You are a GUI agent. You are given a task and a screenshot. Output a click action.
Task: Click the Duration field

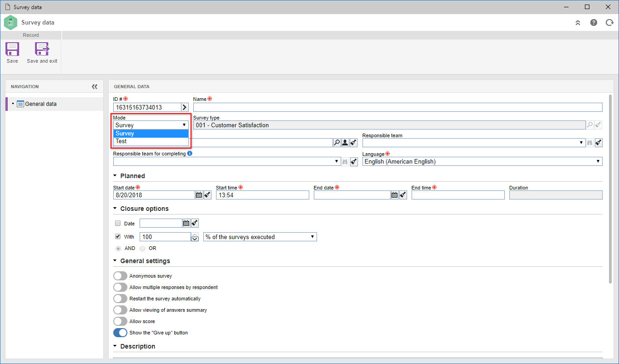click(x=556, y=195)
